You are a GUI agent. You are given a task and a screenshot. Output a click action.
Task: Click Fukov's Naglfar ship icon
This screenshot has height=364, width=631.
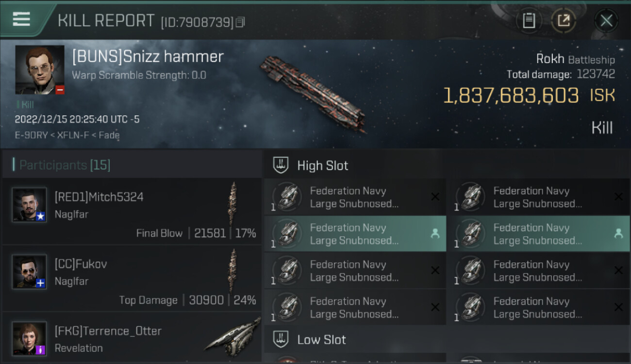(x=233, y=270)
